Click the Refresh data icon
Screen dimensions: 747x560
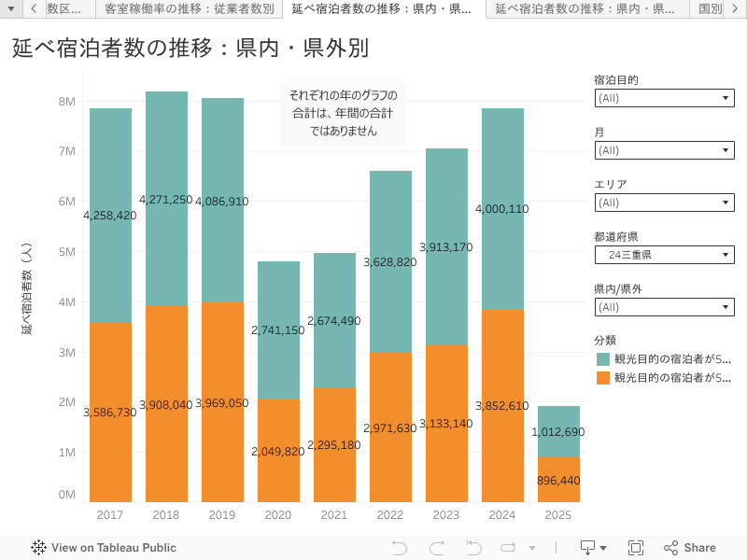(x=509, y=548)
